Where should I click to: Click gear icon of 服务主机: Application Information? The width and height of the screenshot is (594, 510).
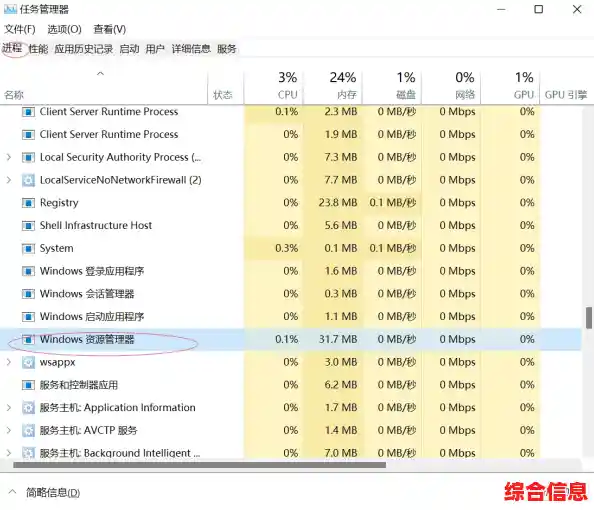click(28, 408)
